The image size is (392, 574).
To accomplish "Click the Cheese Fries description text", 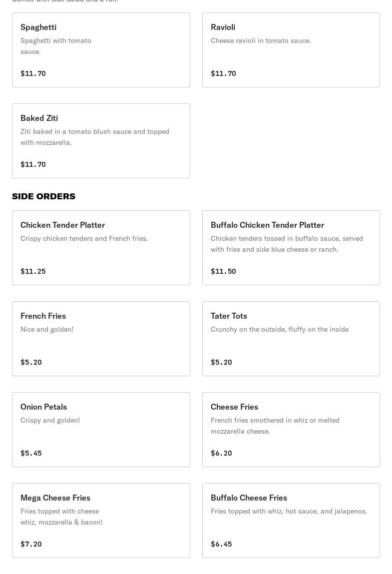I will coord(275,426).
